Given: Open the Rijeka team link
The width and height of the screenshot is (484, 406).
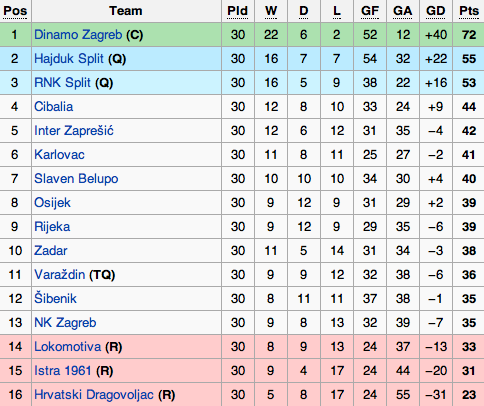Looking at the screenshot, I should pyautogui.click(x=52, y=227).
